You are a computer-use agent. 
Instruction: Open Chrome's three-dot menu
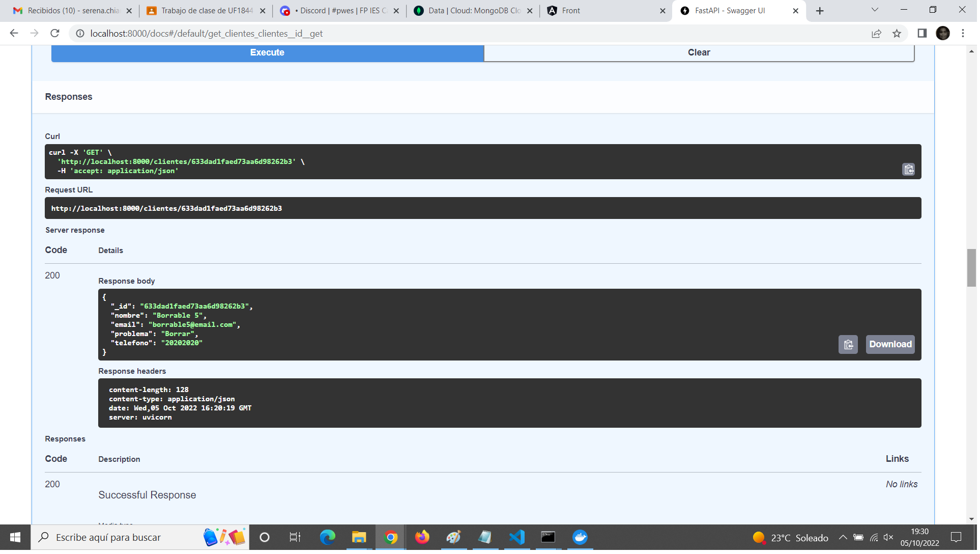click(x=966, y=34)
